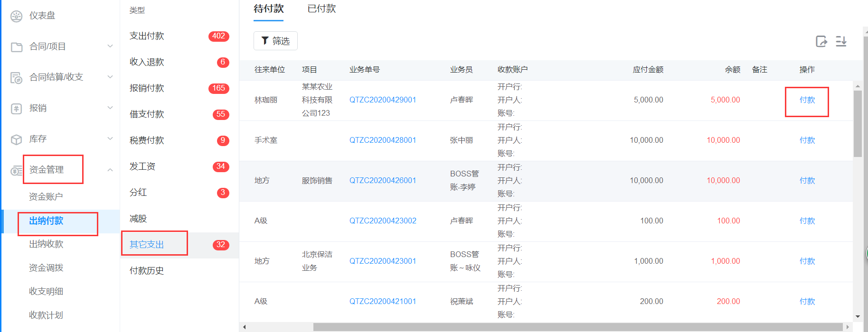Image resolution: width=868 pixels, height=332 pixels.
Task: Click the sort order icon above the table
Action: 841,41
